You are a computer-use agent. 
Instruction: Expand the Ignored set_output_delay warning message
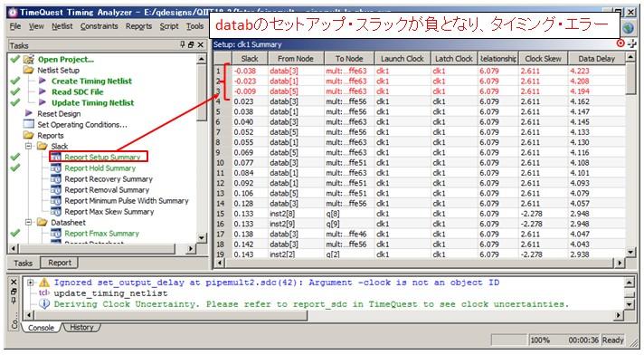[31, 283]
